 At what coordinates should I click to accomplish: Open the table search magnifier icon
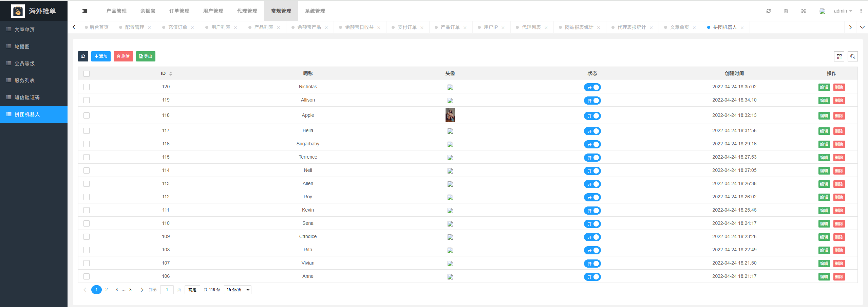click(853, 56)
